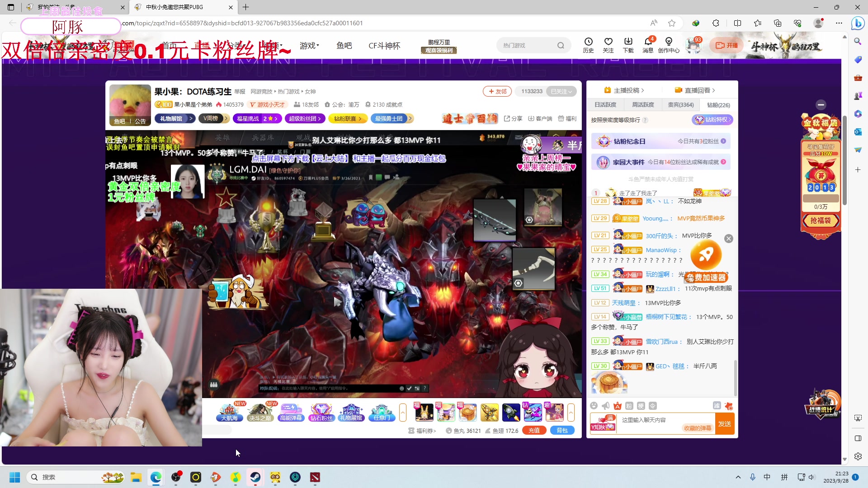
Task: Click the Windows Start button
Action: point(14,477)
